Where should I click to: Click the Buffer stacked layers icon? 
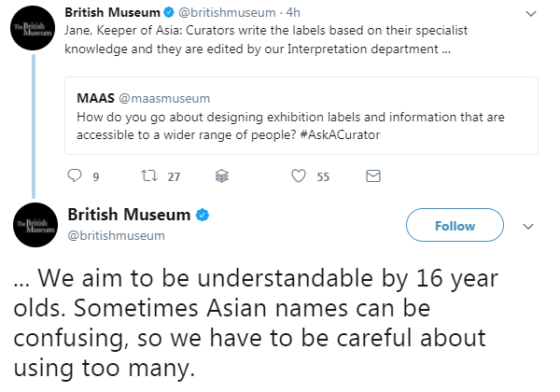click(x=222, y=176)
